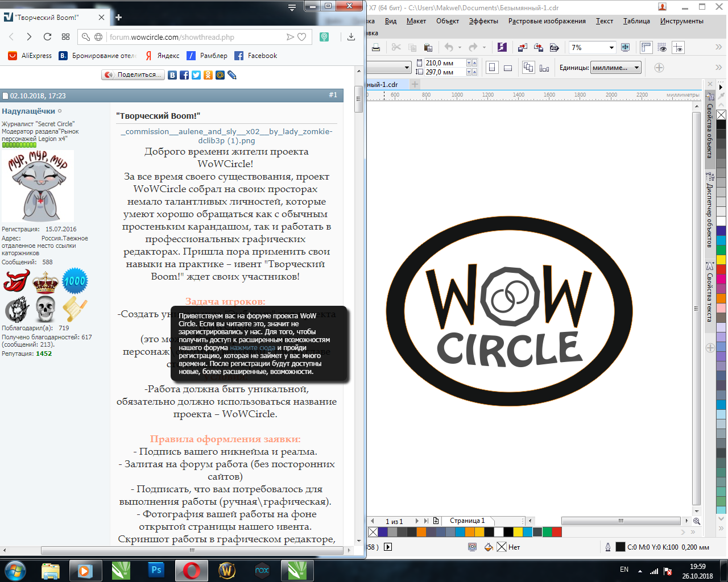Image resolution: width=728 pixels, height=582 pixels.
Task: Click the 'нажмите сюда' registration link
Action: 252,347
